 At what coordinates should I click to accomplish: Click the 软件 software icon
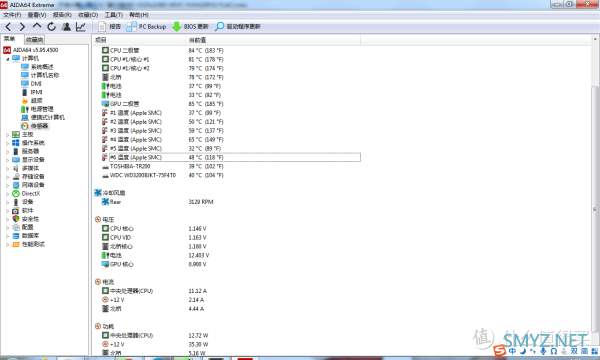click(x=16, y=210)
